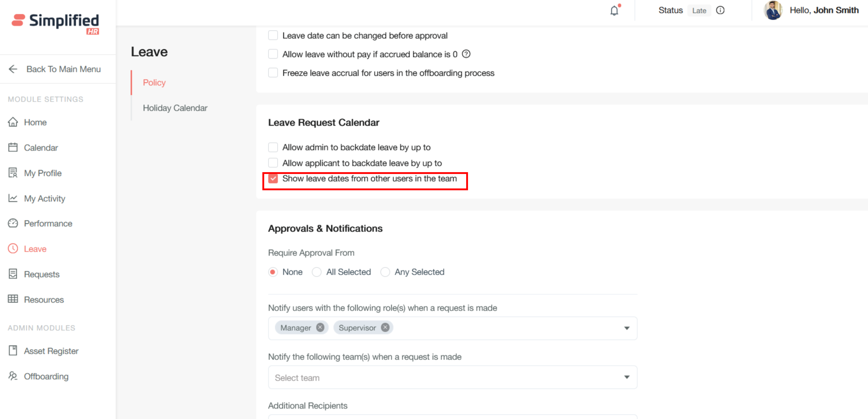Remove the Supervisor role tag
The width and height of the screenshot is (868, 419).
click(x=385, y=327)
